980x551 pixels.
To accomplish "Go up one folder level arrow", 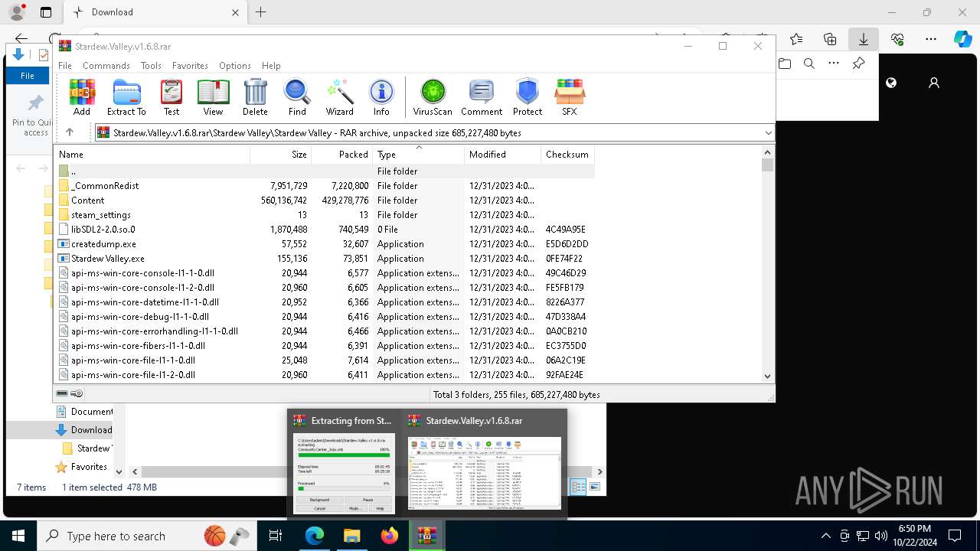I will (x=70, y=132).
